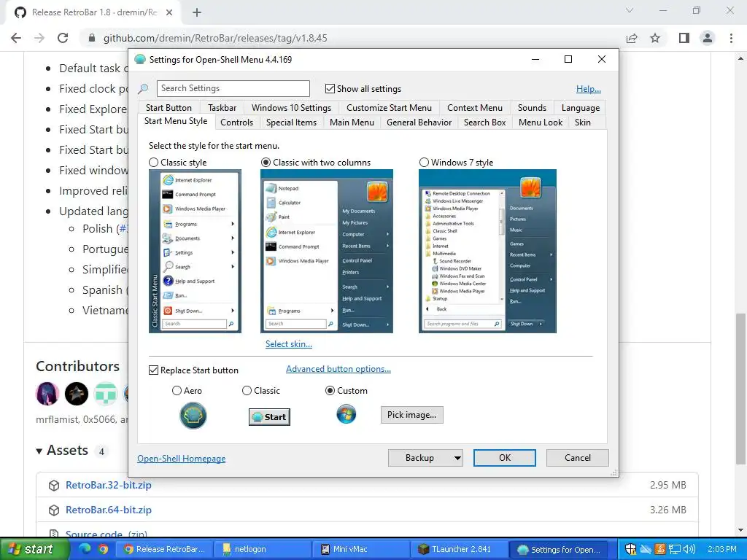The image size is (747, 560).
Task: Switch to the Mini vMac taskbar button
Action: [x=359, y=549]
